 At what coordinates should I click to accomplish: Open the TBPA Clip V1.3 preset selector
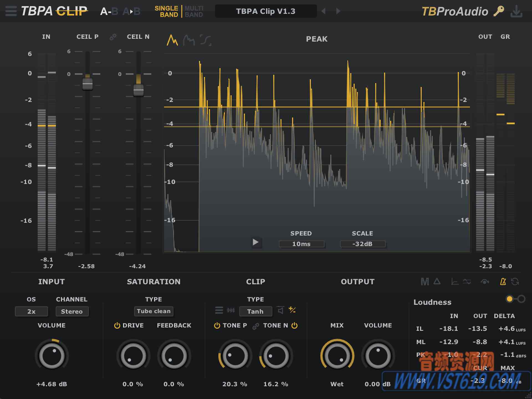[x=266, y=11]
